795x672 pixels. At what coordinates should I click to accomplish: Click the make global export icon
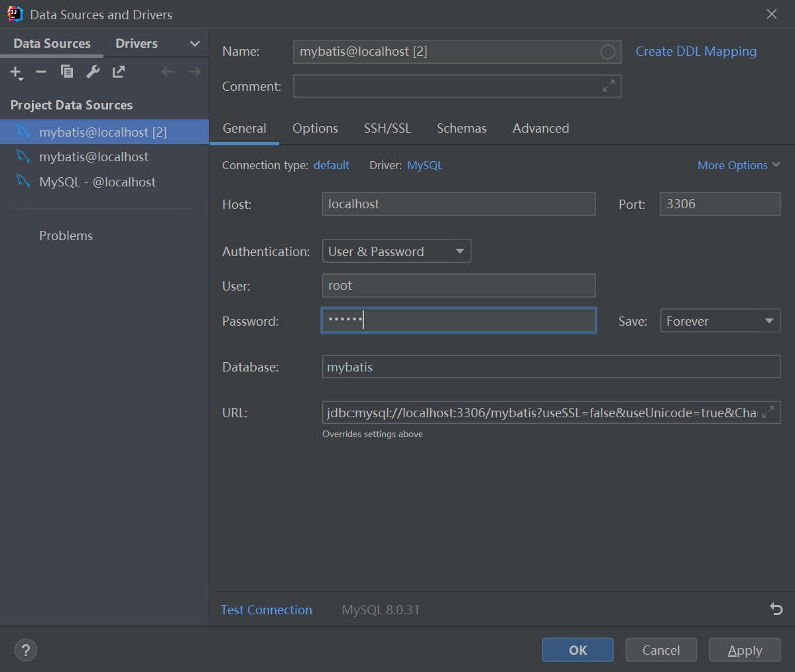(119, 72)
